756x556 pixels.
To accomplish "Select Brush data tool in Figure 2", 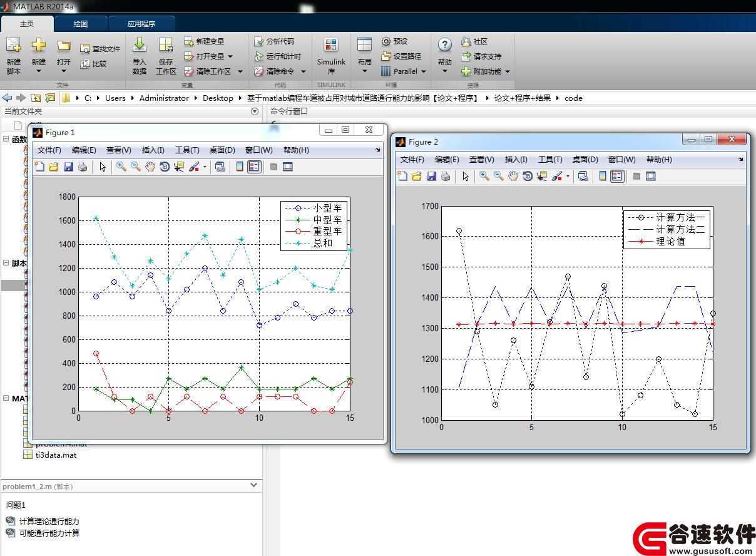I will [x=556, y=177].
